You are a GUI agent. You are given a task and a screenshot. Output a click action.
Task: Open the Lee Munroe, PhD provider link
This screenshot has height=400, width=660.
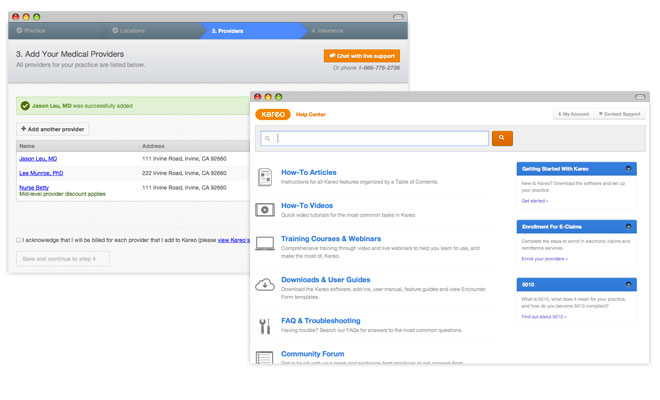[x=41, y=173]
